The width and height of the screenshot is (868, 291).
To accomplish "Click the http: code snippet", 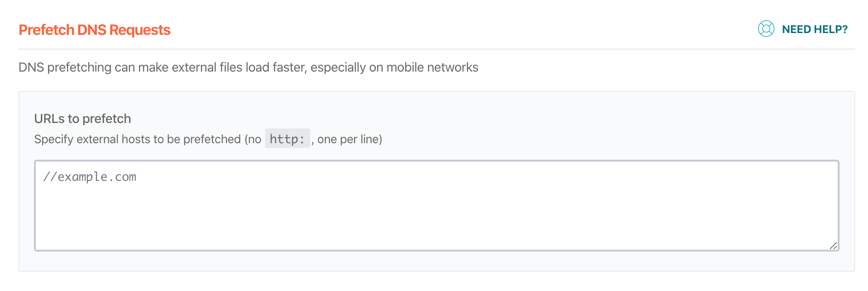I will click(x=287, y=139).
